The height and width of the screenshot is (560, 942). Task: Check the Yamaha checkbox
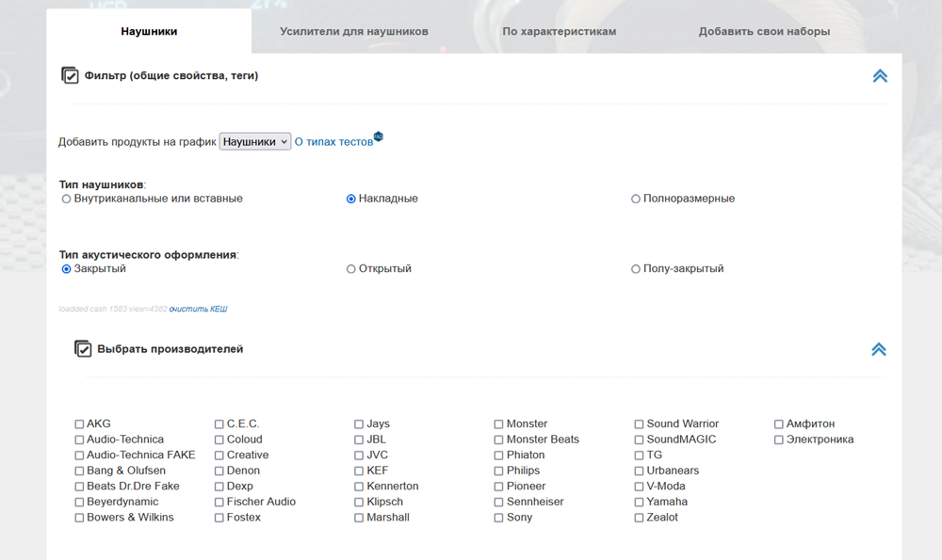pos(640,503)
